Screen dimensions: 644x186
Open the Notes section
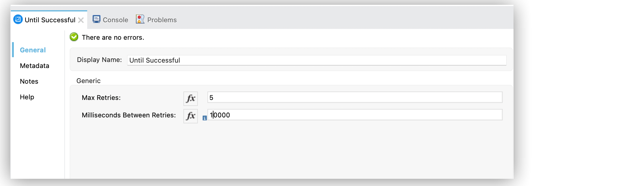[29, 81]
